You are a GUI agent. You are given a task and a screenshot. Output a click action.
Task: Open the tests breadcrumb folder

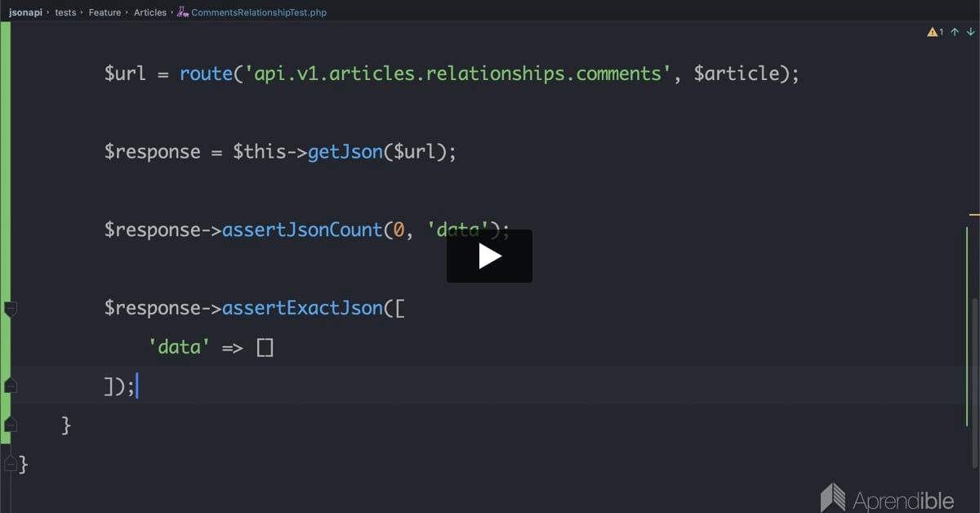[x=65, y=12]
